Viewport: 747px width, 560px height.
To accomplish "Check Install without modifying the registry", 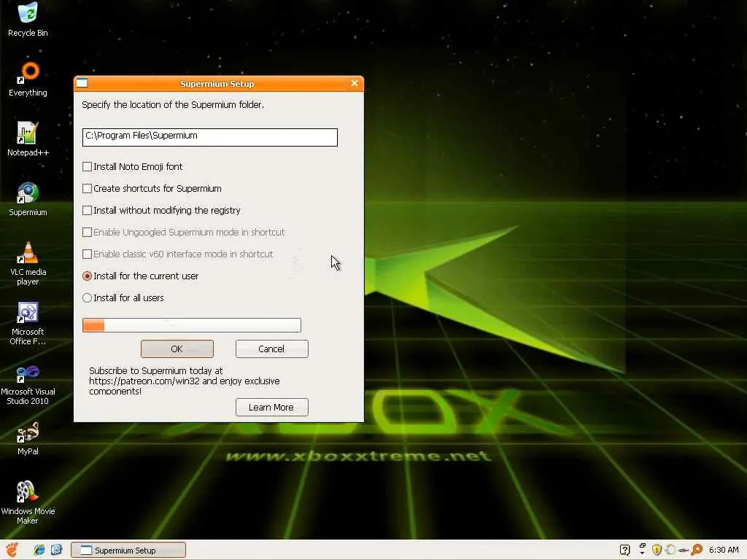I will [87, 211].
